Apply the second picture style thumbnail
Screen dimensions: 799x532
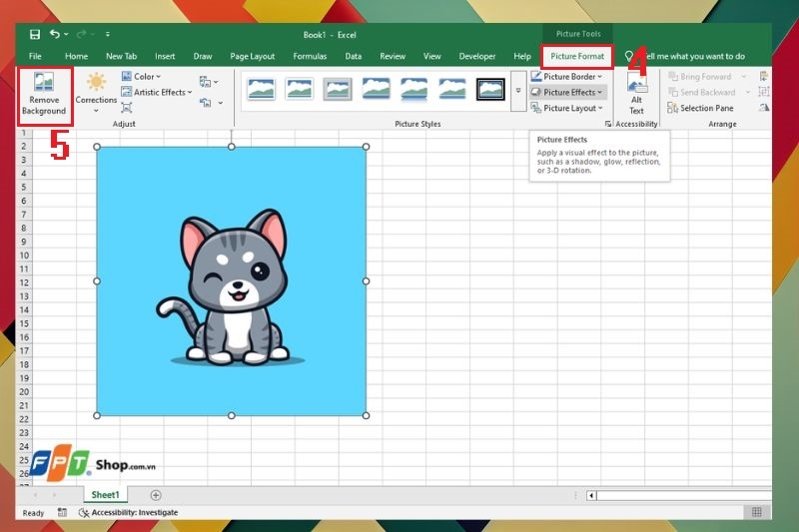click(x=299, y=89)
